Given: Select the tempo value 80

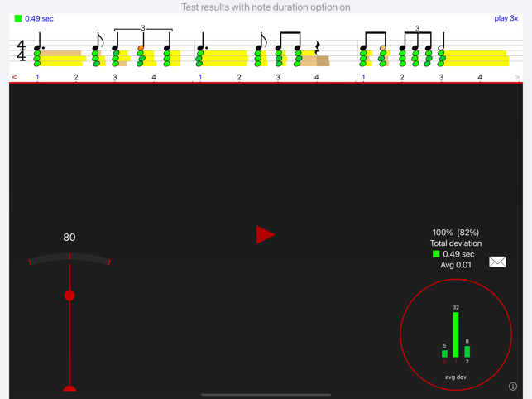Looking at the screenshot, I should [69, 237].
